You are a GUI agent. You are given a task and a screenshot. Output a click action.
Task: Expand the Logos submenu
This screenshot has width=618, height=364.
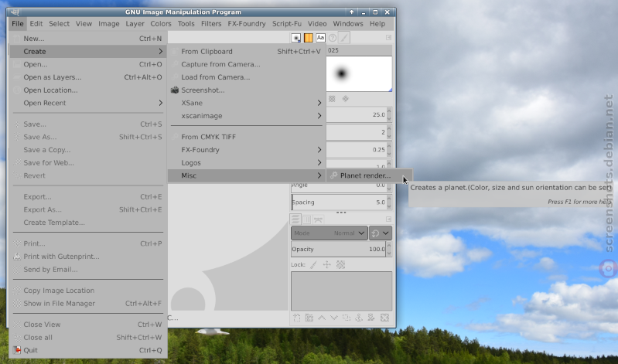click(246, 163)
